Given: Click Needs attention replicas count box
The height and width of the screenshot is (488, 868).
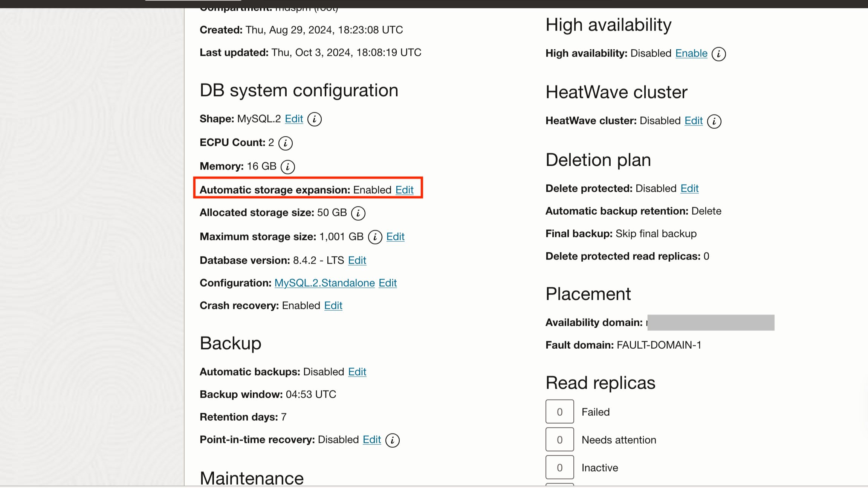Looking at the screenshot, I should (559, 439).
